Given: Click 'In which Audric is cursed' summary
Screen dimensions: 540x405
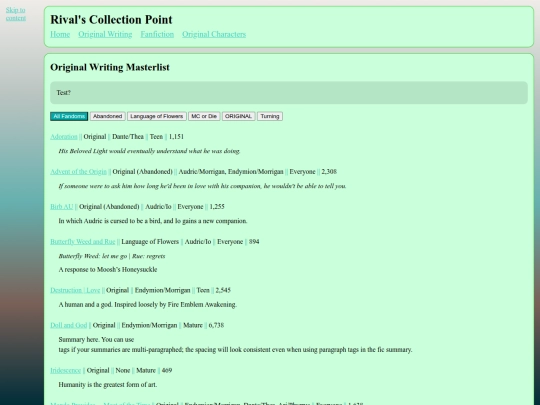Looking at the screenshot, I should click(153, 221).
